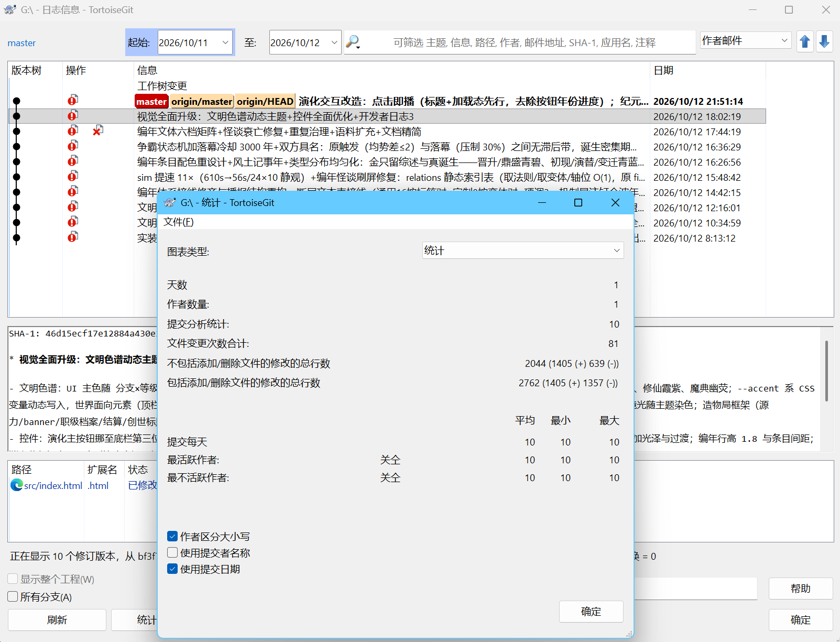Screen dimensions: 840x642
Task: Click the graph node of the 16:26:56 commit
Action: click(x=17, y=162)
